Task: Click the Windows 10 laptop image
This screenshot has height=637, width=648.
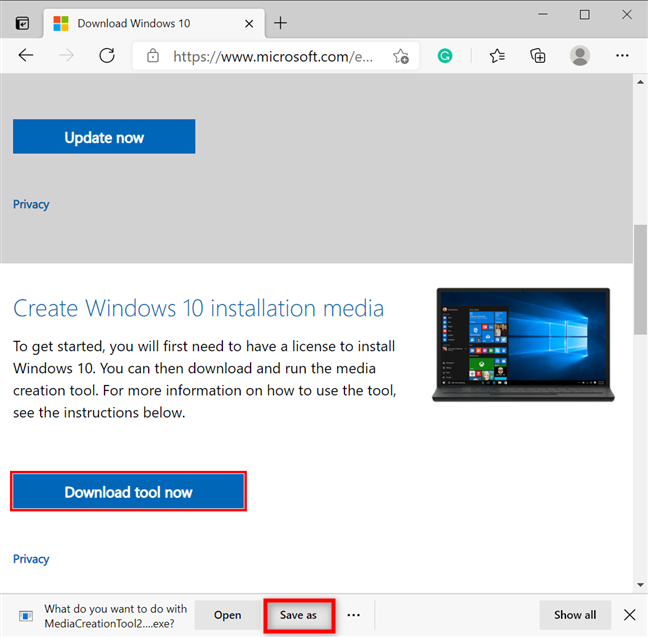Action: (x=523, y=345)
